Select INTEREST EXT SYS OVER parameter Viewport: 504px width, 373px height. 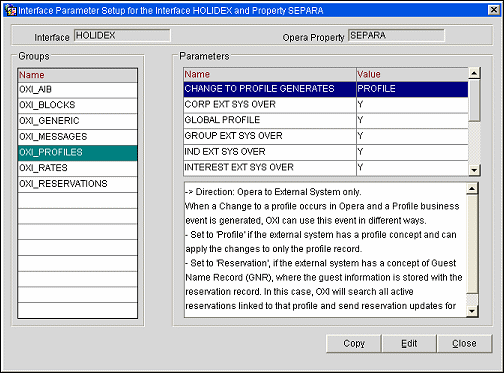[x=269, y=168]
